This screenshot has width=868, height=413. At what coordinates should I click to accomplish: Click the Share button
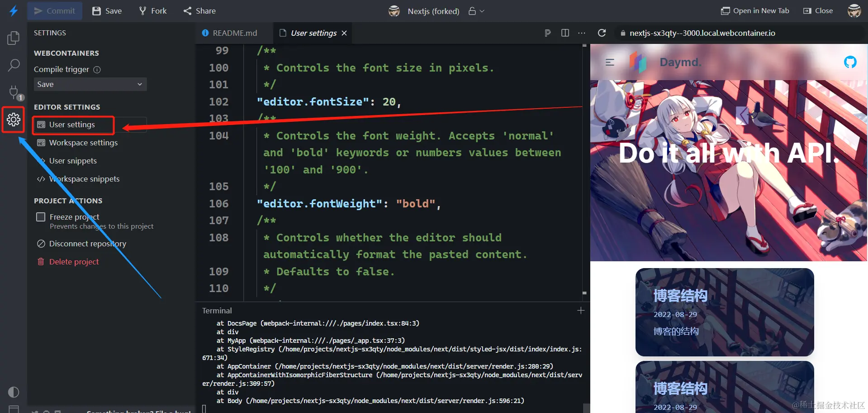(199, 11)
